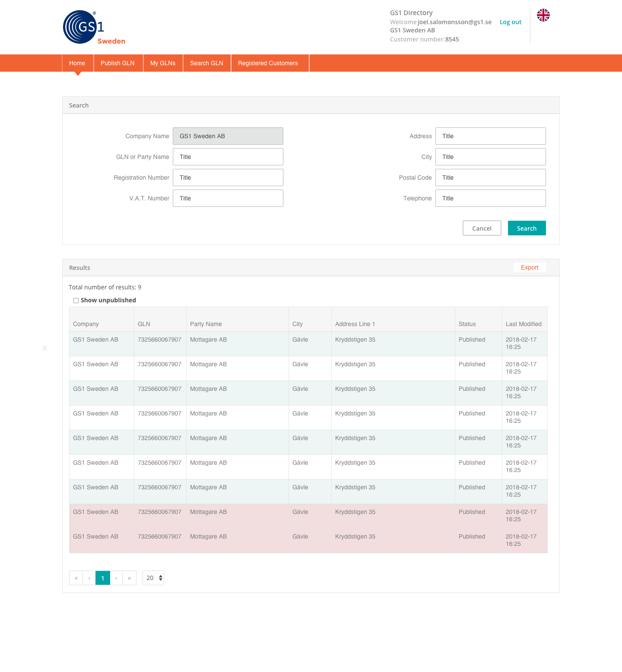Focus the V.A.T. Number field
Viewport: 622px width, 672px height.
coord(228,198)
